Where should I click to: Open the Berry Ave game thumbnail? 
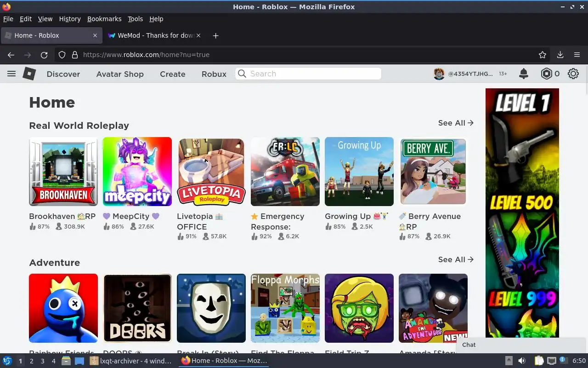(433, 172)
